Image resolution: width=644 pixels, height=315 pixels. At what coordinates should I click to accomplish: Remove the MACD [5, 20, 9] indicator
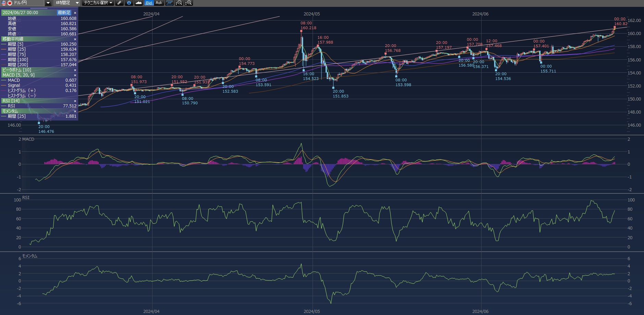[x=75, y=75]
